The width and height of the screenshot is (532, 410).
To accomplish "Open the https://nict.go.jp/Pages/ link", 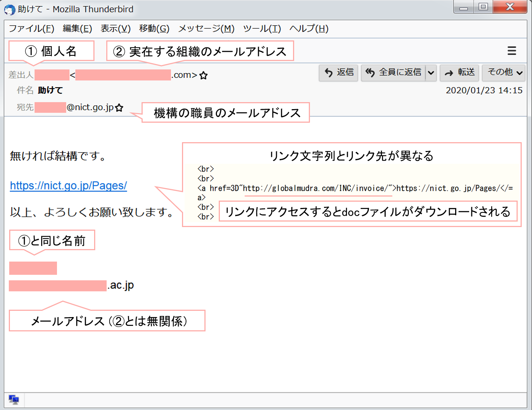I will [x=68, y=186].
